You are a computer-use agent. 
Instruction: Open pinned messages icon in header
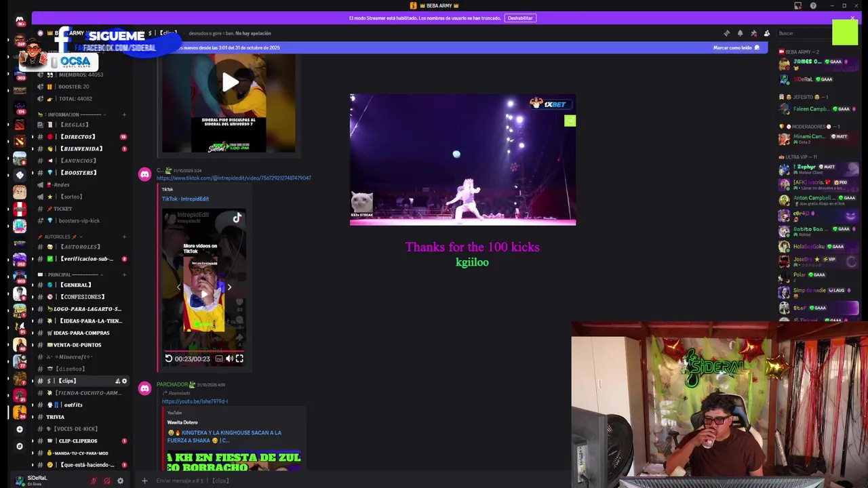tap(753, 33)
